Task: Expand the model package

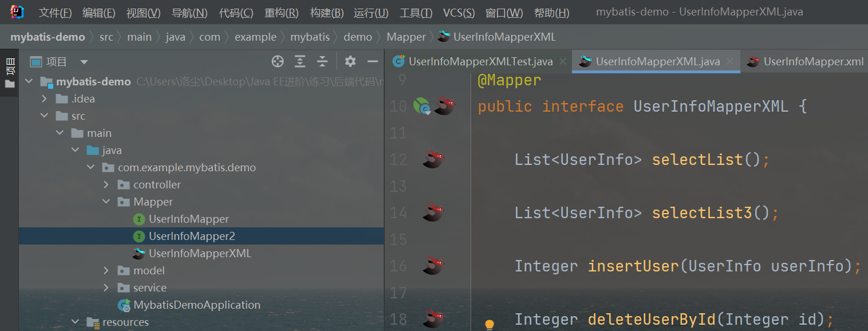Action: point(106,271)
